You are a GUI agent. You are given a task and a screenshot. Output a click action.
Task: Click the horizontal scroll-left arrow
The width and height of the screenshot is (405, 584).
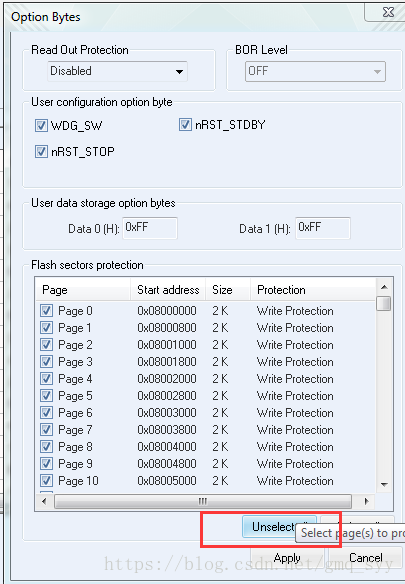pyautogui.click(x=44, y=501)
